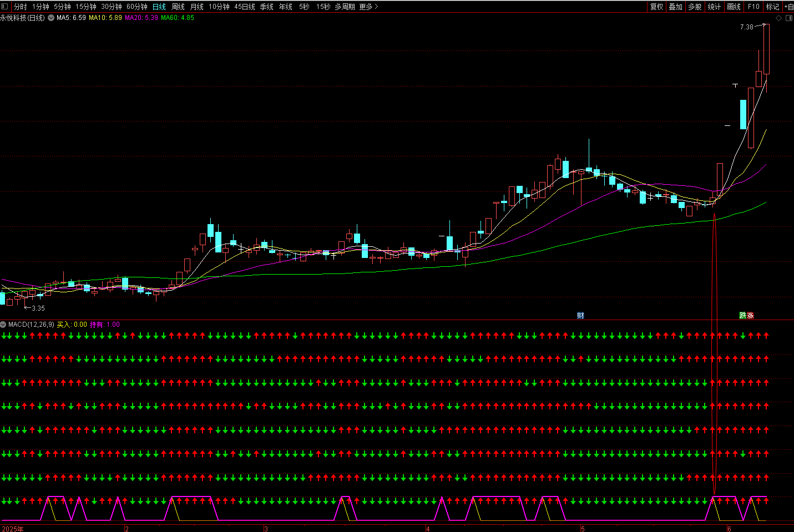Image resolution: width=794 pixels, height=532 pixels.
Task: Click the 复权 button
Action: coord(656,7)
